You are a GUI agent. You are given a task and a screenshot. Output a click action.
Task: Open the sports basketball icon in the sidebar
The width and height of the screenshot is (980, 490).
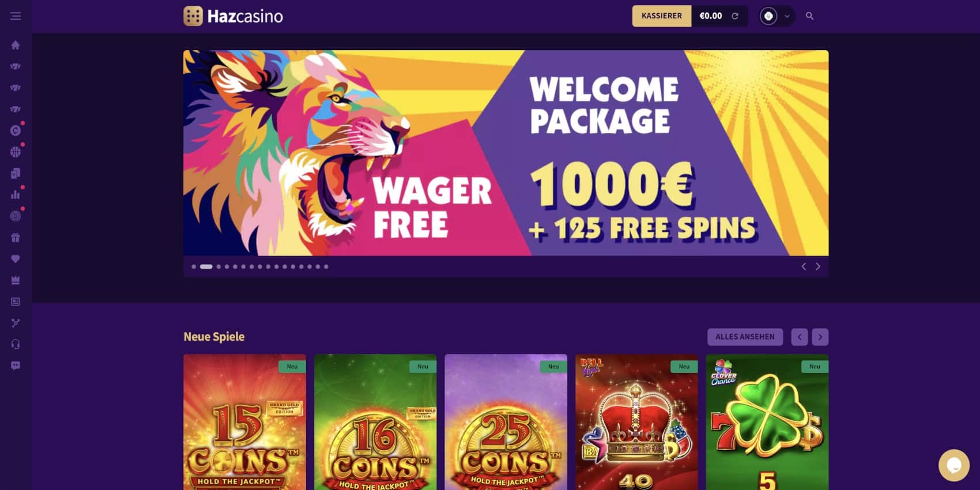pos(16,152)
